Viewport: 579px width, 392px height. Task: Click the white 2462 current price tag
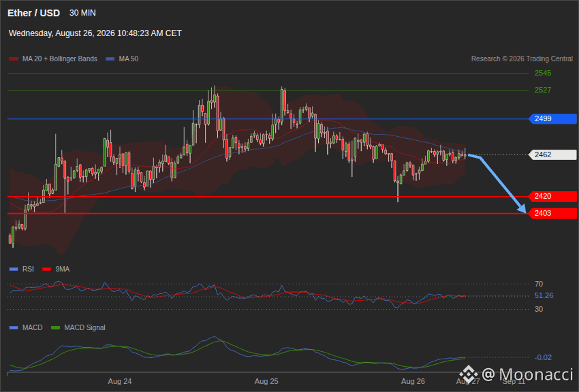tap(553, 154)
